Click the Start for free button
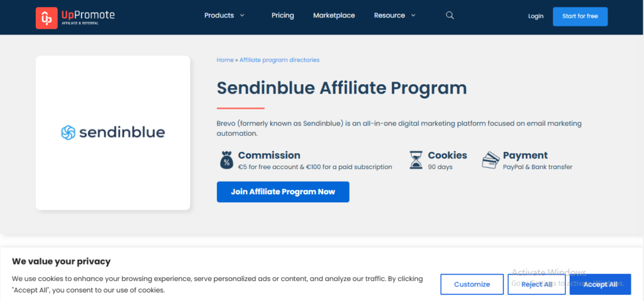Viewport: 644px width, 301px height. pyautogui.click(x=580, y=16)
